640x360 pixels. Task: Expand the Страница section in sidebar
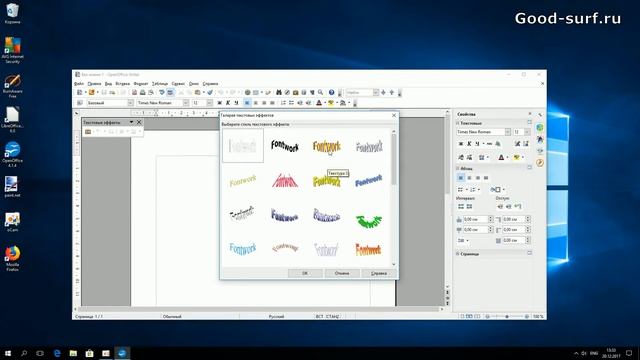pyautogui.click(x=458, y=253)
